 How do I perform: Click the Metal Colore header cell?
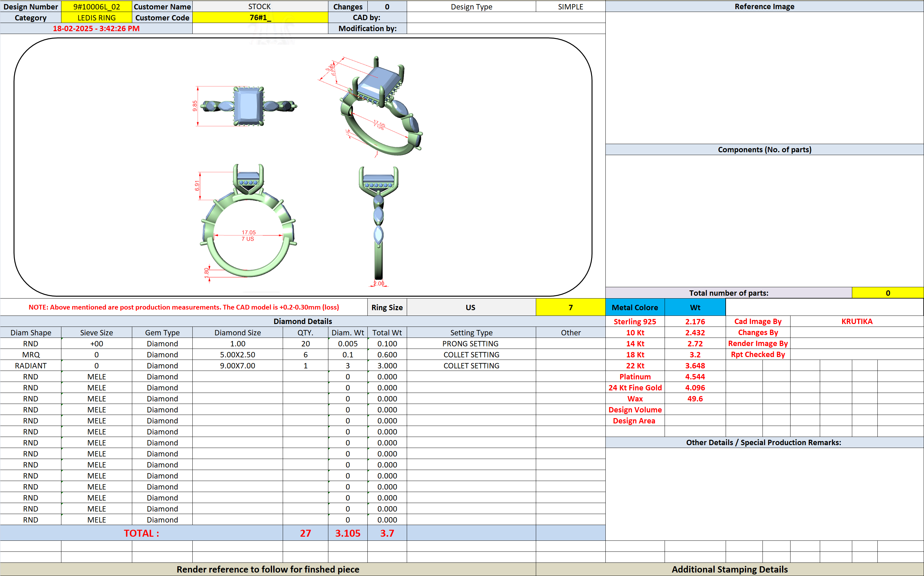[x=635, y=307]
